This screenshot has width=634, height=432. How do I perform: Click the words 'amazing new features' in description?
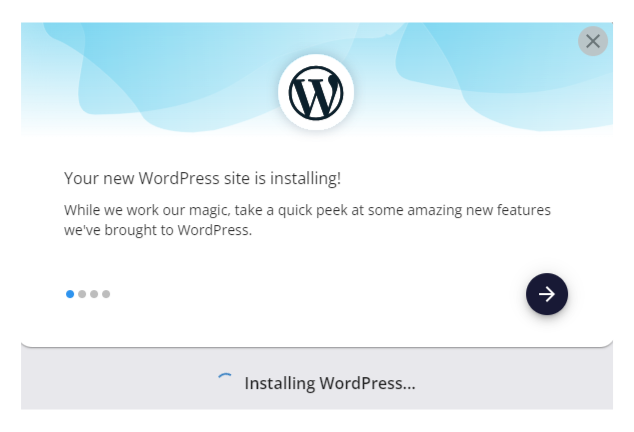479,210
